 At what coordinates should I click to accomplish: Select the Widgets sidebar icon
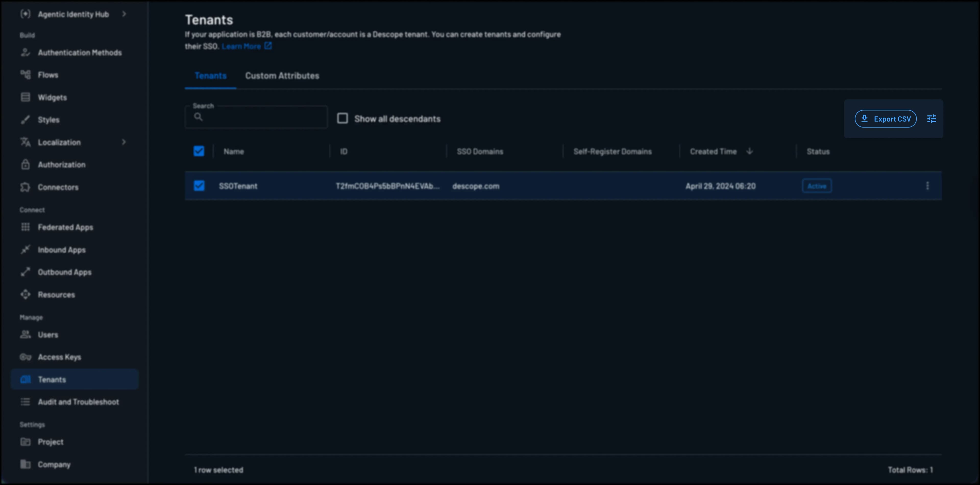coord(25,97)
